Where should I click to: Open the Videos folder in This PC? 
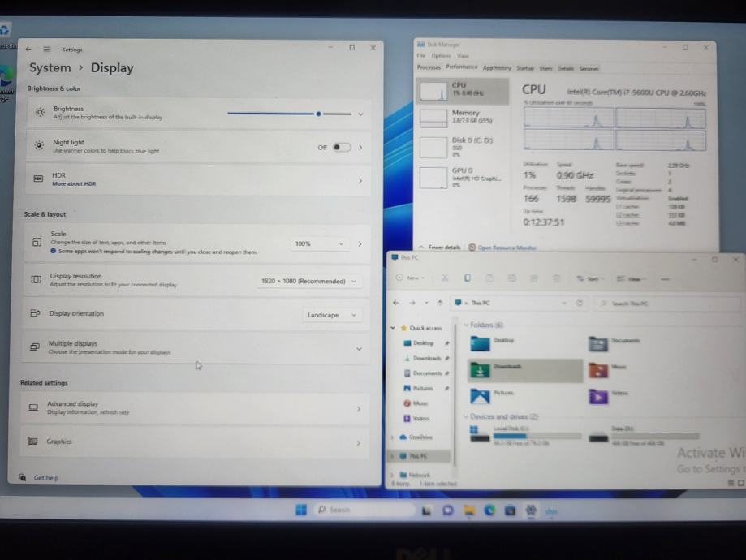click(x=609, y=396)
